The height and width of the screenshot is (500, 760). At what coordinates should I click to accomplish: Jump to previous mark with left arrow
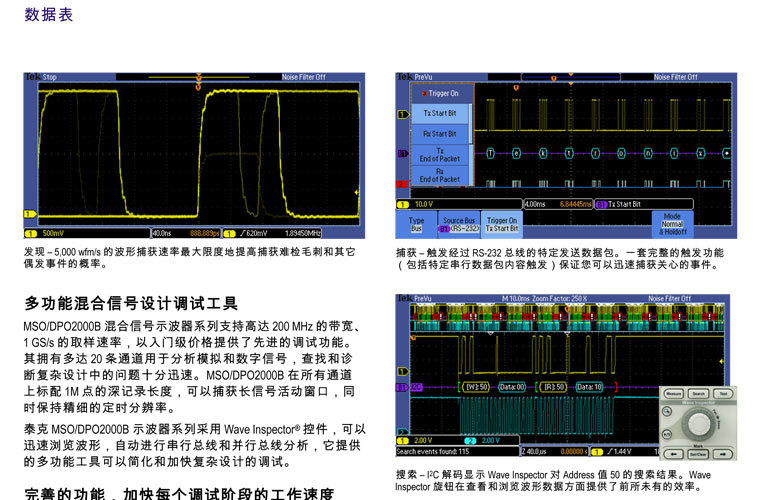pyautogui.click(x=674, y=454)
